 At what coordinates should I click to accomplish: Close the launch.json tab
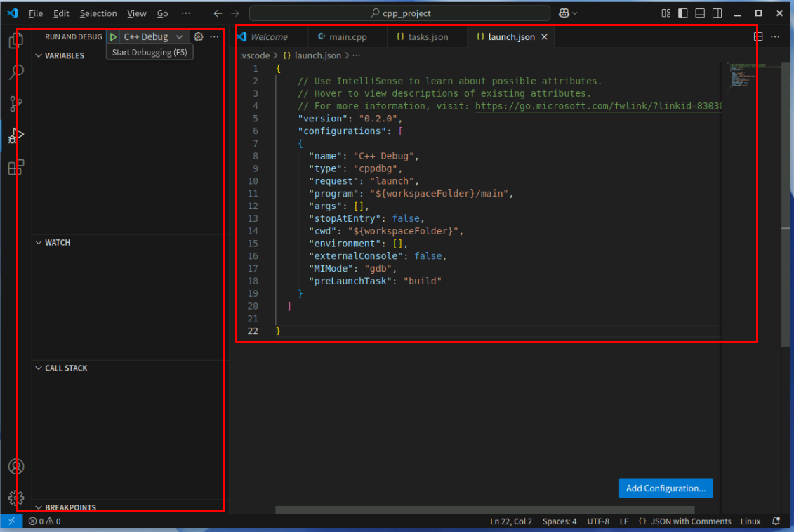544,37
